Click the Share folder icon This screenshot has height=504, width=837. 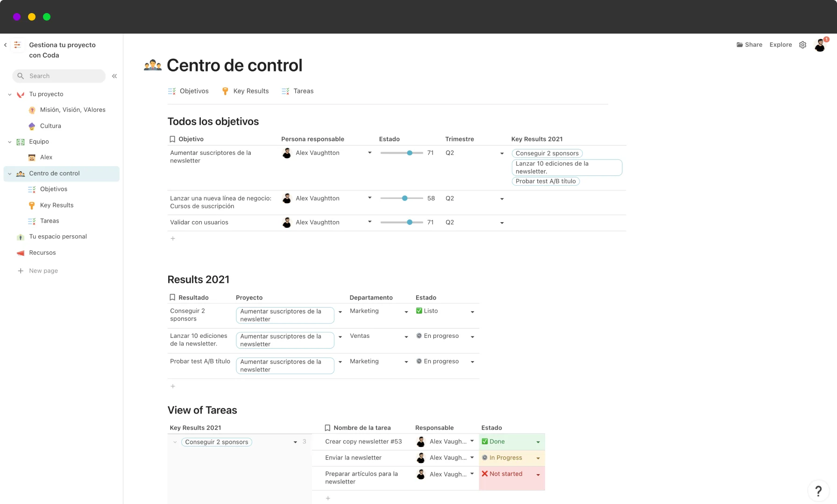click(740, 45)
